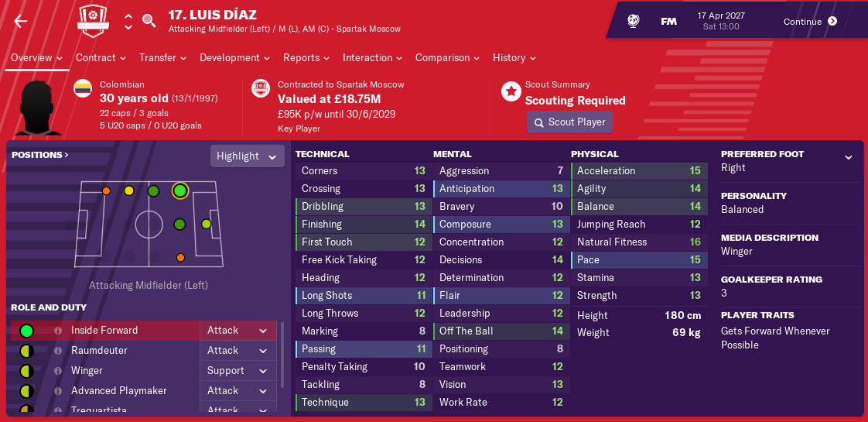Open the FM logo menu
Viewport: 868px width, 422px height.
point(668,22)
